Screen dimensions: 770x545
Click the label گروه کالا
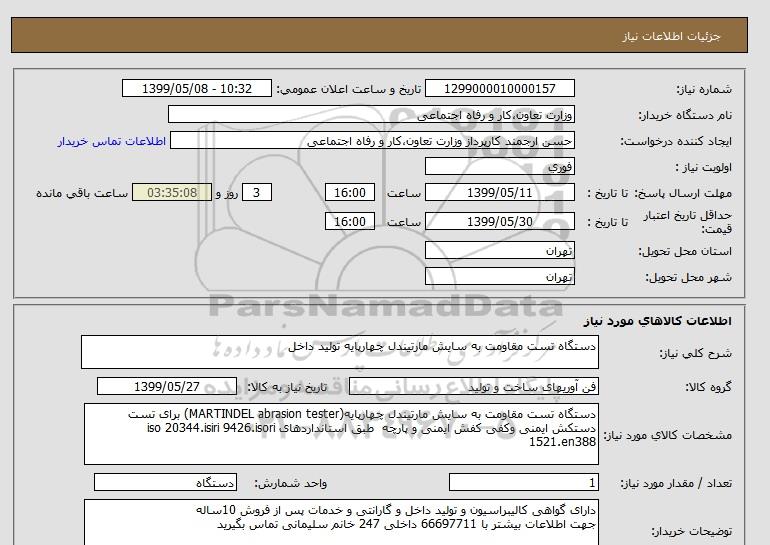[709, 387]
